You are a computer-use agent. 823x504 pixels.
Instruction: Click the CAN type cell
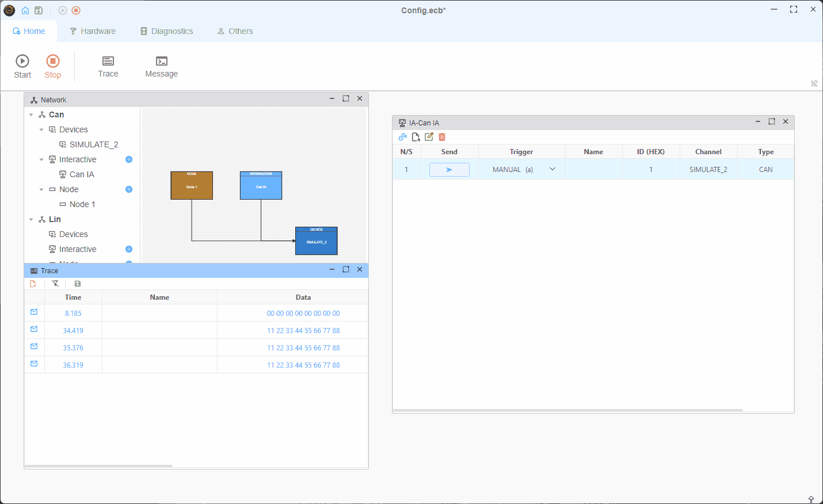pyautogui.click(x=766, y=170)
